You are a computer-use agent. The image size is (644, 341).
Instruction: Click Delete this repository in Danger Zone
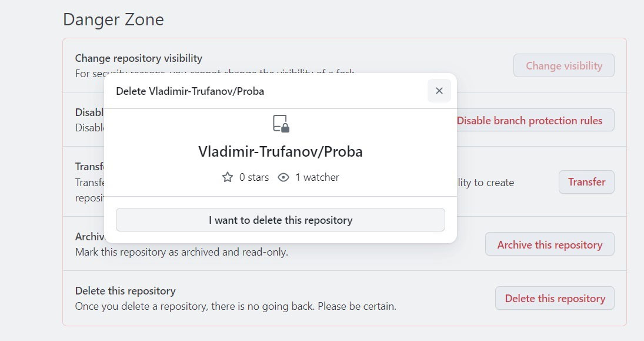(555, 298)
